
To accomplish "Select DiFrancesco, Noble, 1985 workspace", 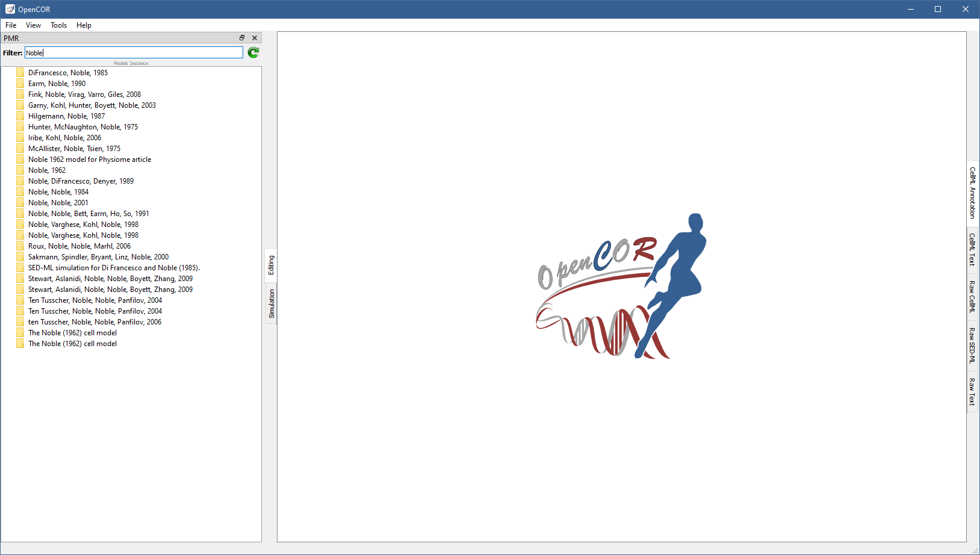I will point(68,73).
